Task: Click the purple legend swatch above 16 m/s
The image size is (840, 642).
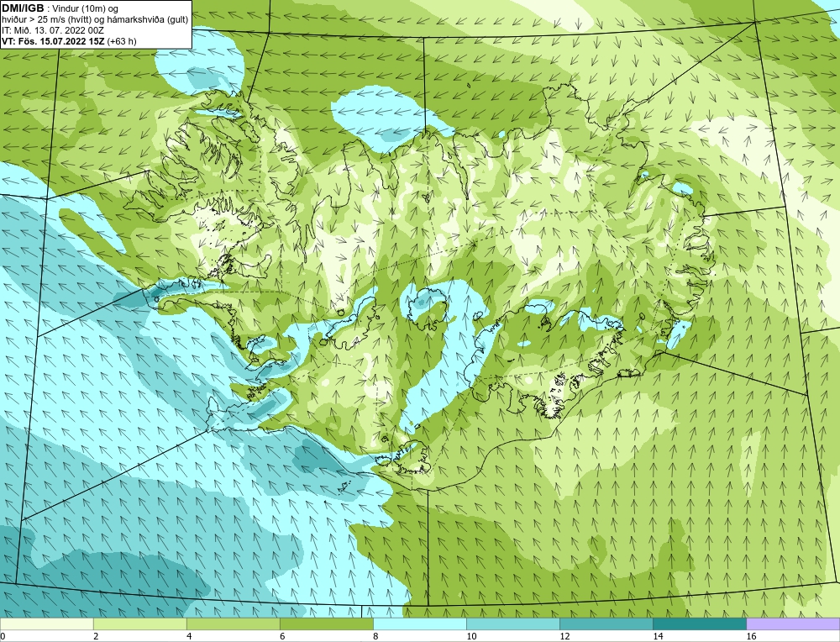Action: tap(793, 624)
